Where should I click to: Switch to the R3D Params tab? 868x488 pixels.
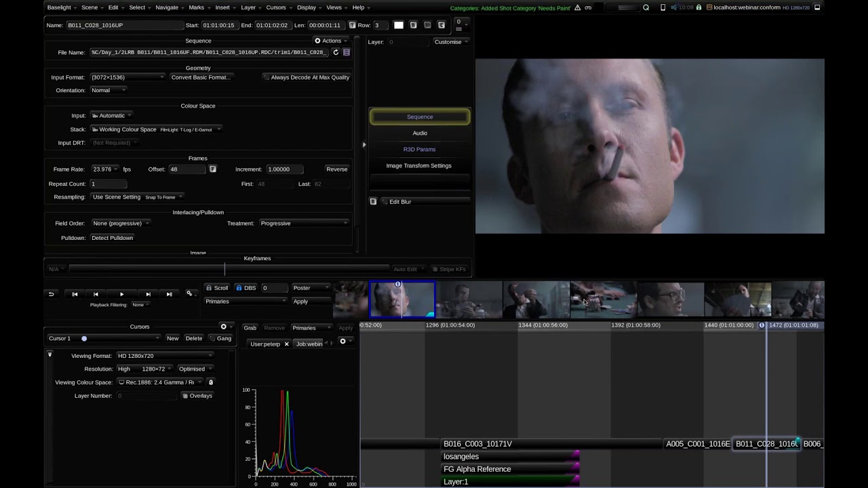click(x=419, y=149)
